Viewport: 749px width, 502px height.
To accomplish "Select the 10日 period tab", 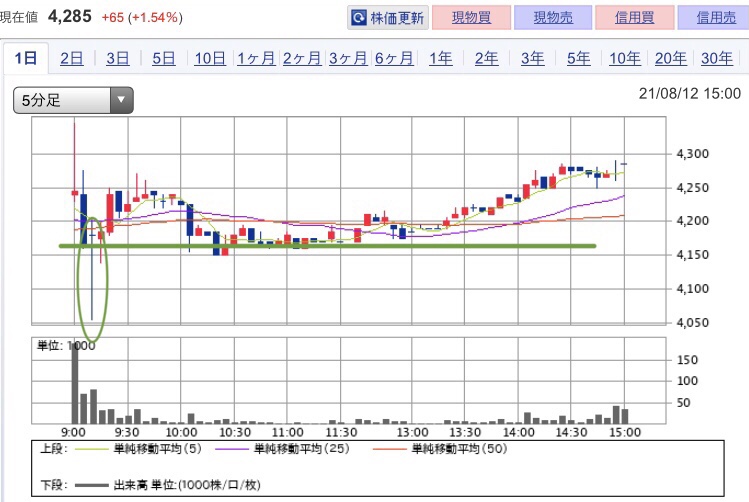I will click(x=210, y=58).
